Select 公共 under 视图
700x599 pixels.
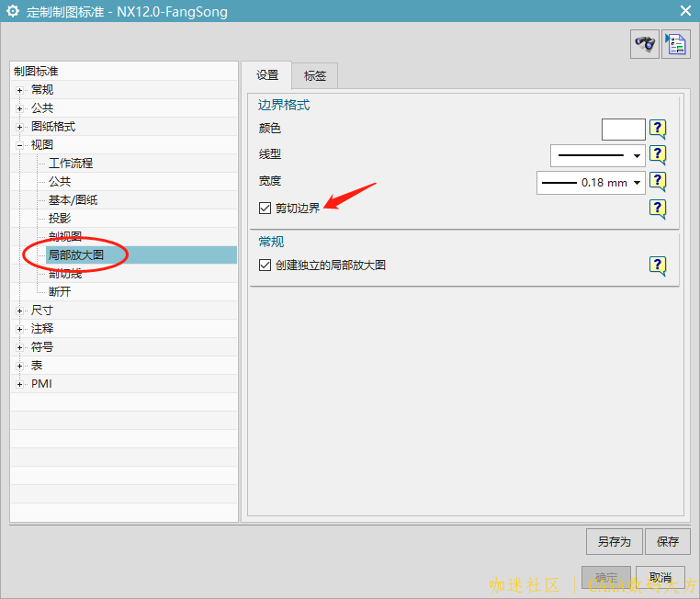point(60,182)
